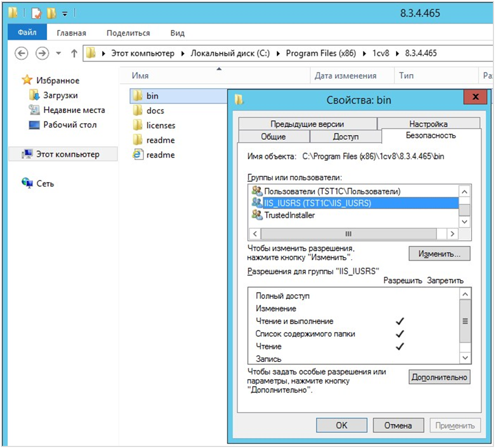
Task: Open the Файл ribbon menu
Action: pos(27,33)
